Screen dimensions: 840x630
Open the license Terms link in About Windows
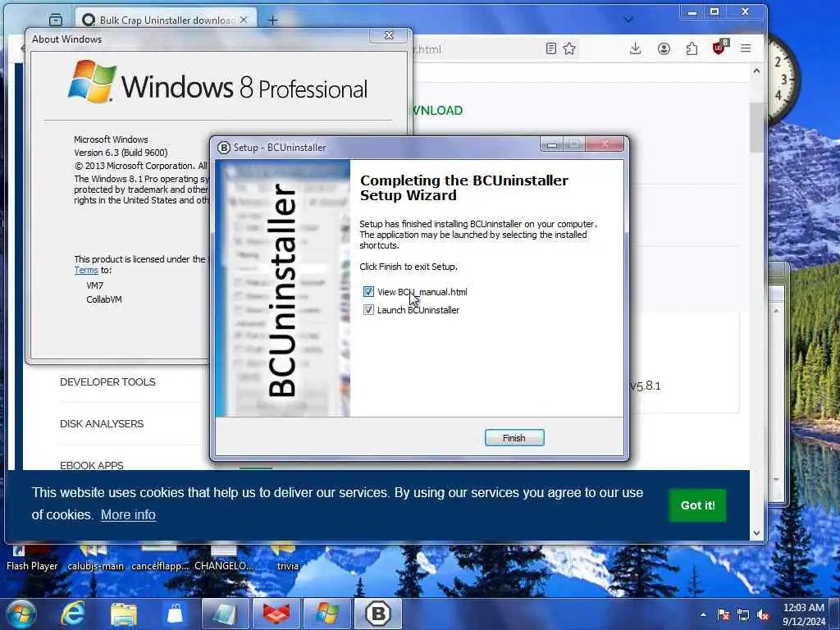pyautogui.click(x=85, y=271)
